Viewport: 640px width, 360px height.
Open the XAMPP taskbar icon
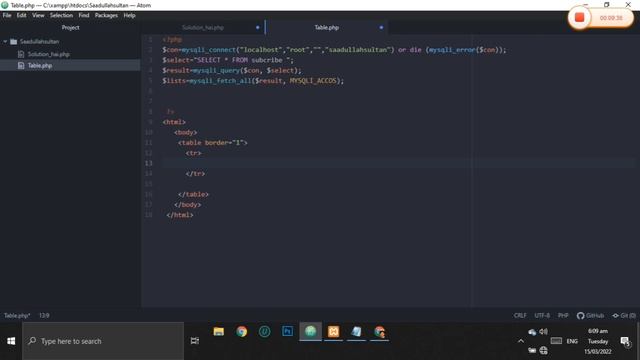click(x=333, y=331)
